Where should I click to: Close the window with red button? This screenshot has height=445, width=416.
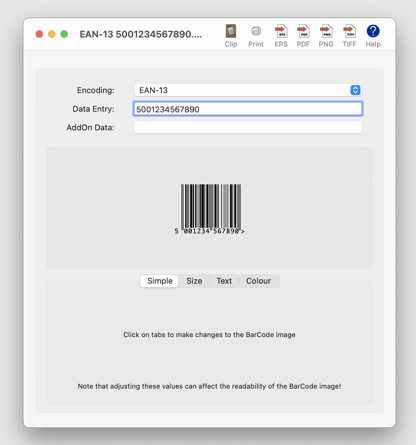[39, 34]
